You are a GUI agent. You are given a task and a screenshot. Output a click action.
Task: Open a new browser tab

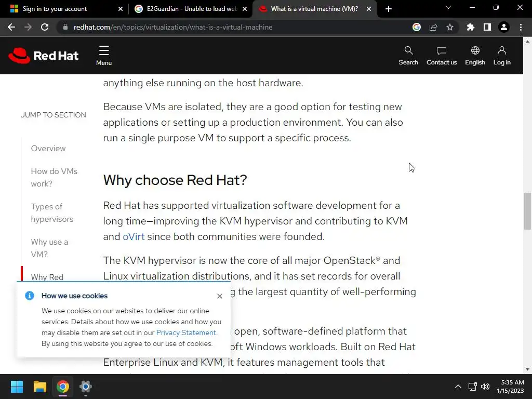pyautogui.click(x=389, y=9)
